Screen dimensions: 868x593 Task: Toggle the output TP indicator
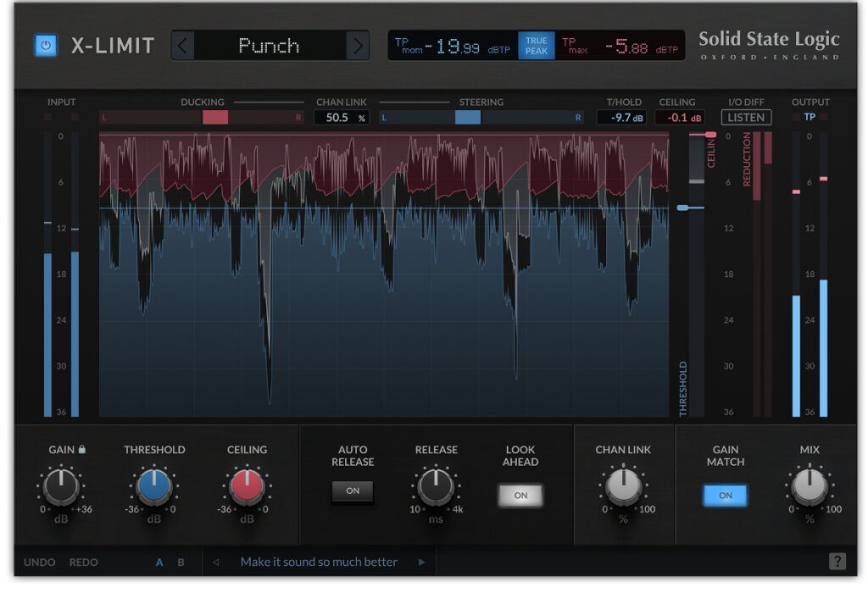(810, 117)
